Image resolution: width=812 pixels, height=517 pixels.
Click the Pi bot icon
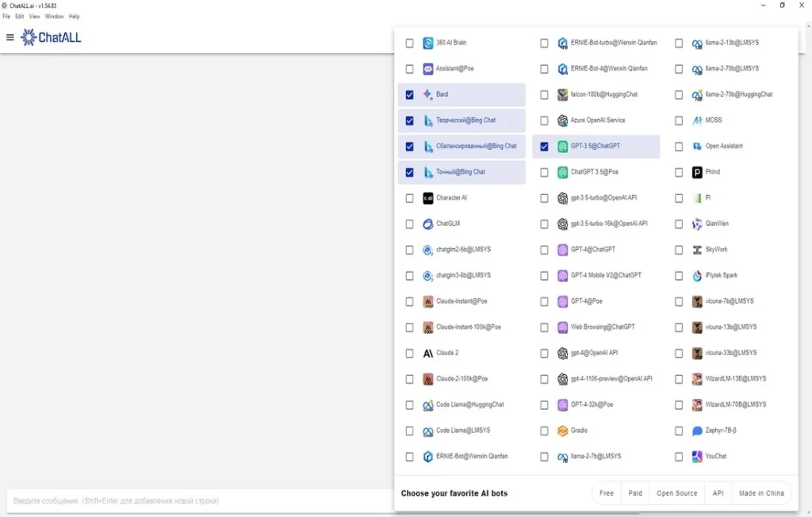pyautogui.click(x=697, y=198)
